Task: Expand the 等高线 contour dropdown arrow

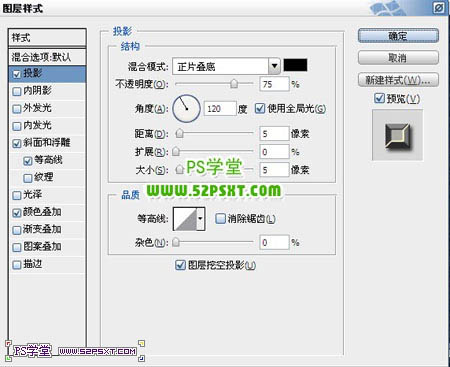Action: point(201,219)
